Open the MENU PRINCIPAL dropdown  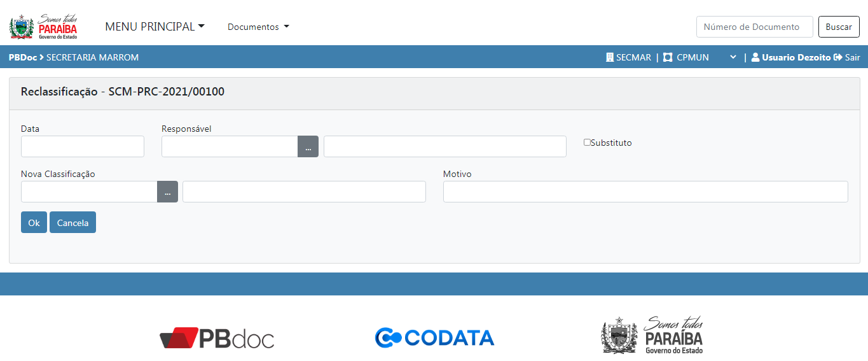coord(155,27)
